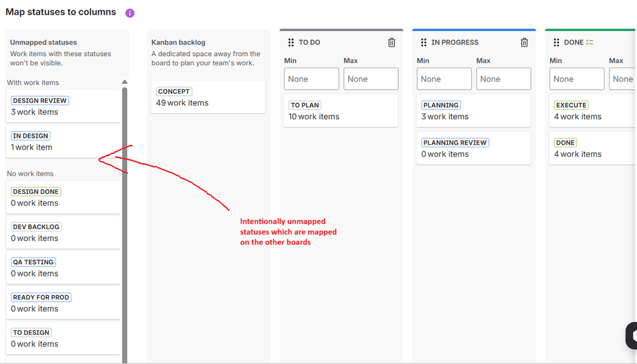The height and width of the screenshot is (364, 637).
Task: Grab the TO DO column drag handle
Action: 291,42
